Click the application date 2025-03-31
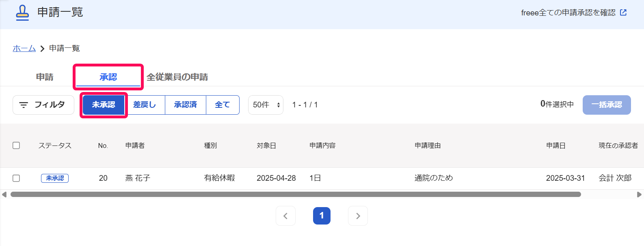 pyautogui.click(x=565, y=178)
